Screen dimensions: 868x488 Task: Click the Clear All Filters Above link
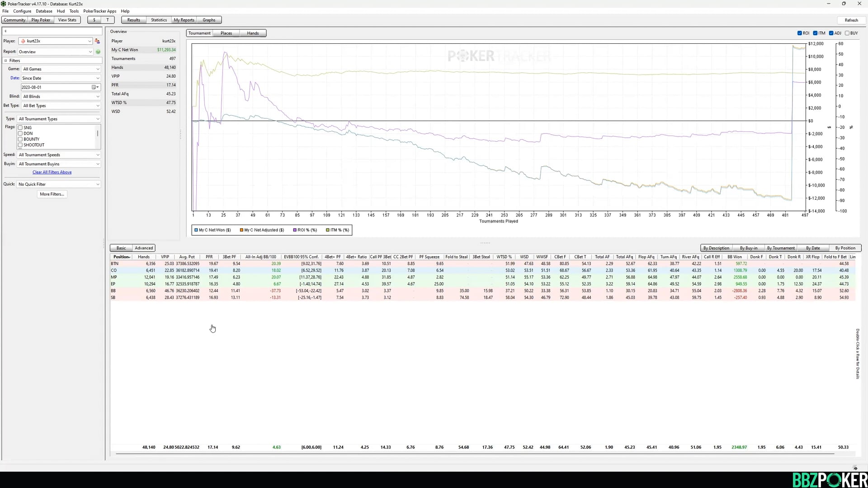tap(52, 172)
